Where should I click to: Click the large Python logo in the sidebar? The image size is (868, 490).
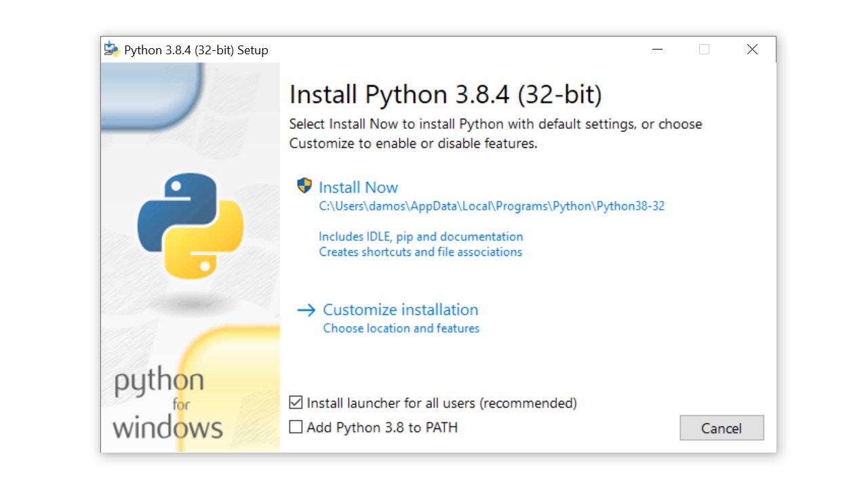coord(191,226)
